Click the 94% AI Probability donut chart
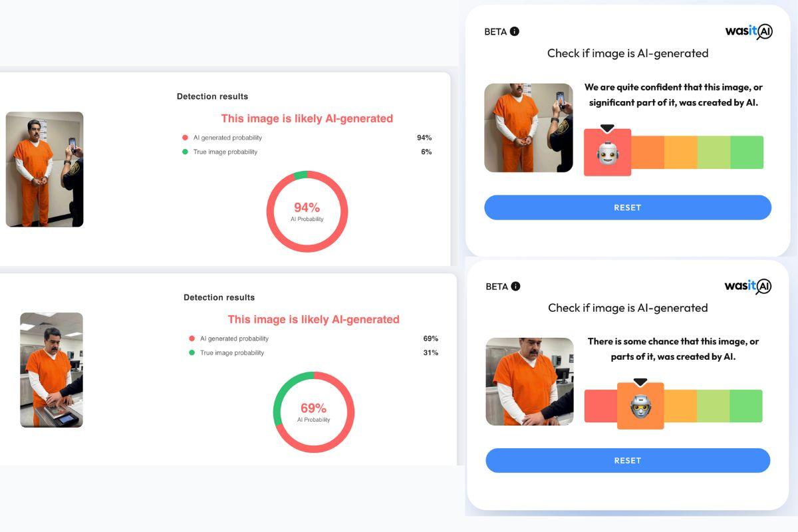798x532 pixels. pos(307,211)
